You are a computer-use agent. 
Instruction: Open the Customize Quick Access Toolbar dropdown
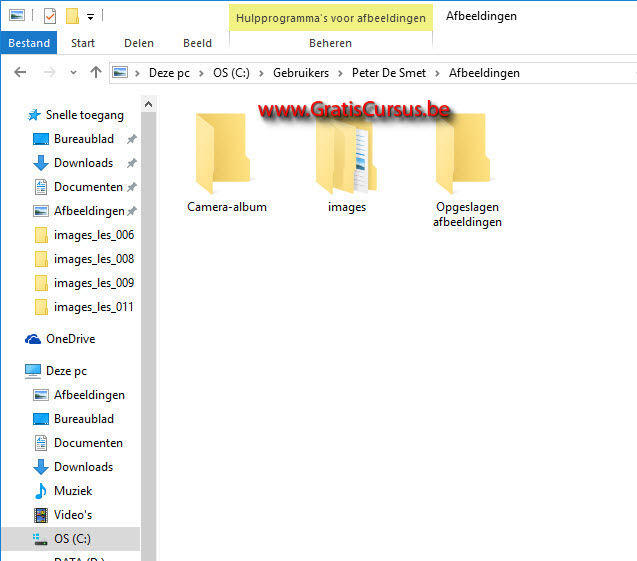(x=90, y=17)
